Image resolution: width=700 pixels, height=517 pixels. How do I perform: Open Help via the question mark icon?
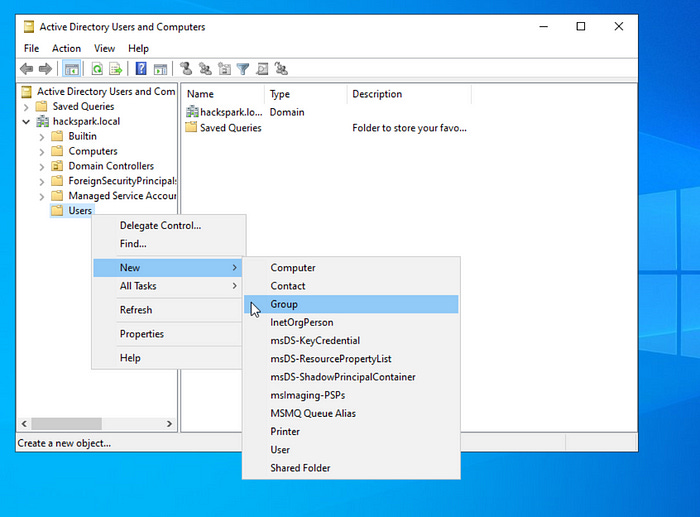(141, 69)
